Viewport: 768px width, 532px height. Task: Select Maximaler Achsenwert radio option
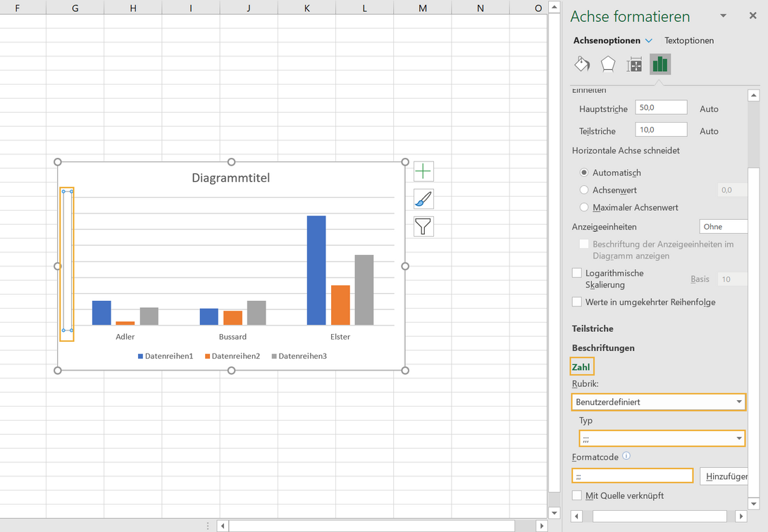click(x=584, y=208)
